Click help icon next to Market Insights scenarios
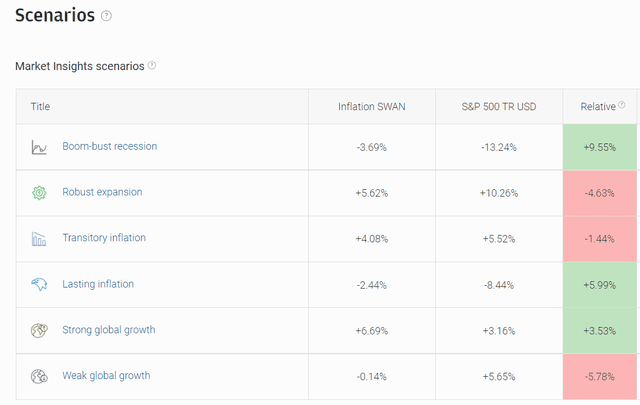The width and height of the screenshot is (640, 405). click(x=152, y=65)
